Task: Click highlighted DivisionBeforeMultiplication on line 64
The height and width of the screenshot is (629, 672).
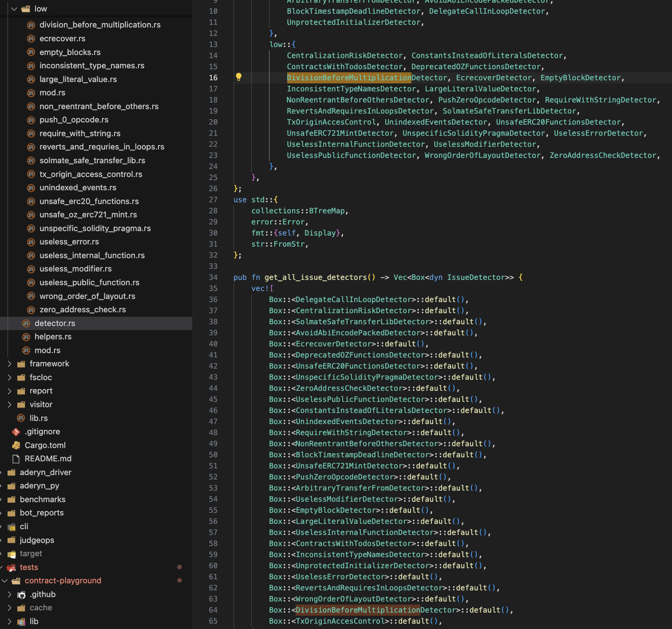Action: point(358,610)
